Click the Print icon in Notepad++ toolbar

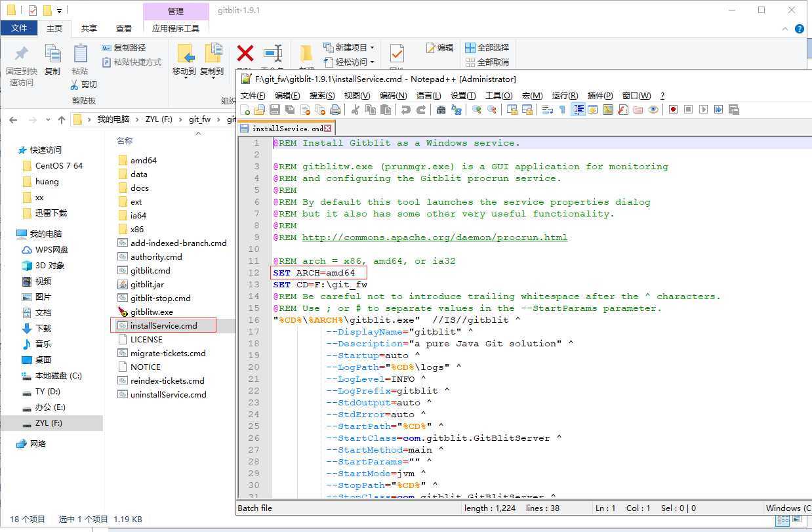tap(335, 110)
